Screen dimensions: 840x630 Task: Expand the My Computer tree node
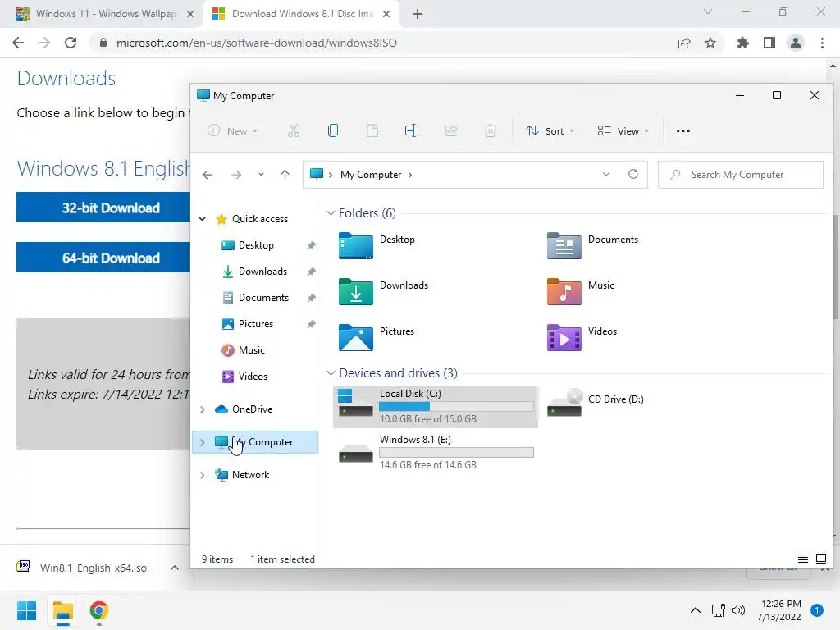tap(203, 442)
